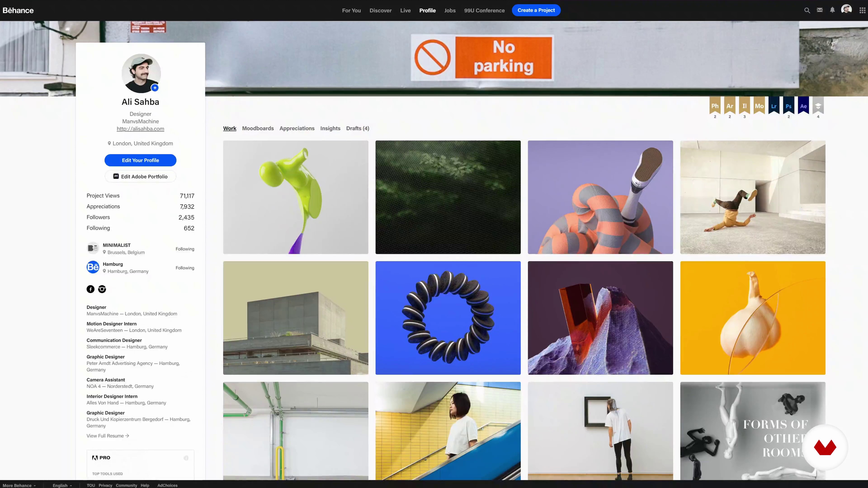Click the Adobe PRO logo

[101, 458]
